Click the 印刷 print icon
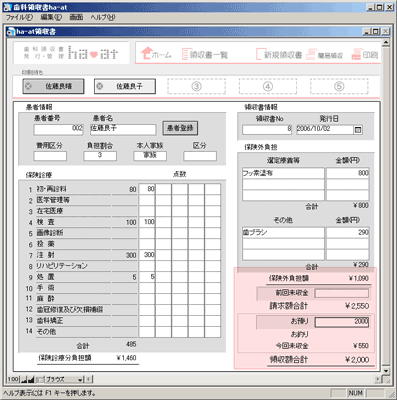The height and width of the screenshot is (400, 397). (365, 55)
